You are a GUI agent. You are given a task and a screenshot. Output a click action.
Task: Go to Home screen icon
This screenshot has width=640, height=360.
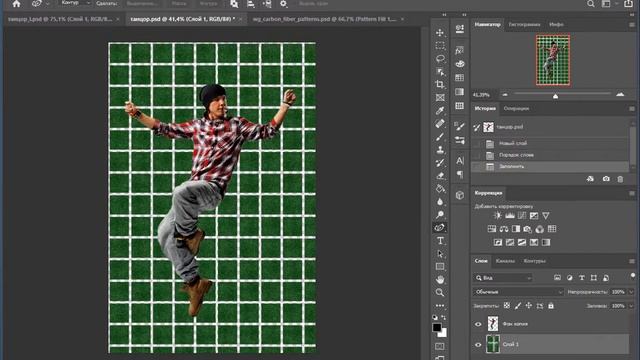pyautogui.click(x=16, y=4)
